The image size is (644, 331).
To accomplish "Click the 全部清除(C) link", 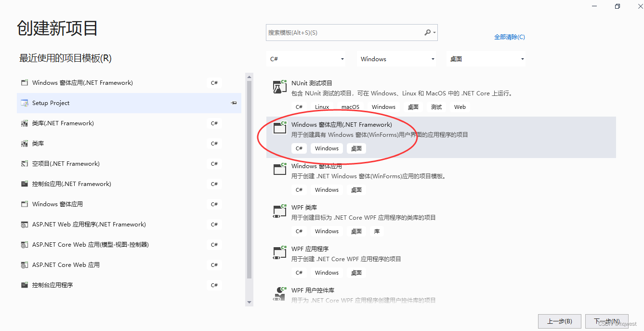I will [x=510, y=37].
